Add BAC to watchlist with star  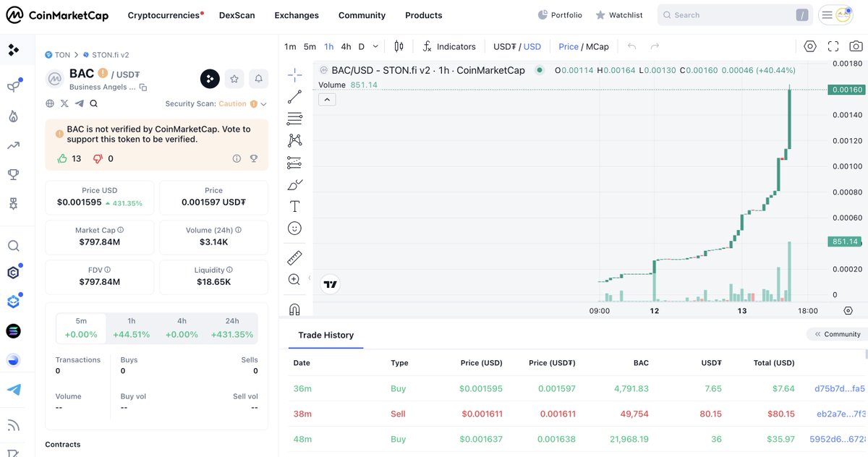pyautogui.click(x=234, y=79)
